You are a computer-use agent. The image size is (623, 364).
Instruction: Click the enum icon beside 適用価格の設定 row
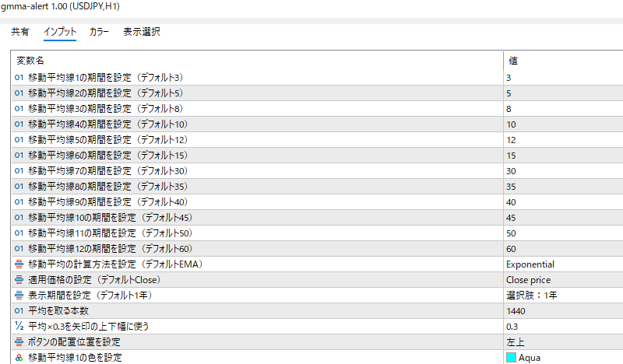point(19,279)
